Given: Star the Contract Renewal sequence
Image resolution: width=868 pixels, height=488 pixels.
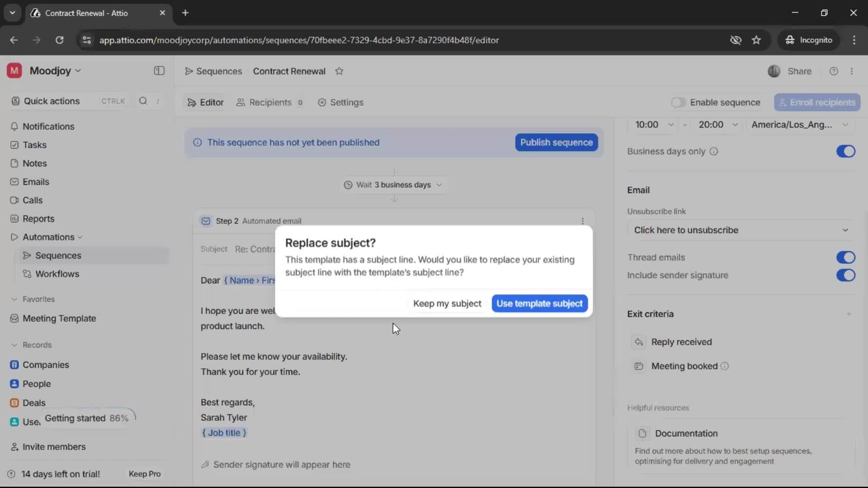Looking at the screenshot, I should [340, 71].
